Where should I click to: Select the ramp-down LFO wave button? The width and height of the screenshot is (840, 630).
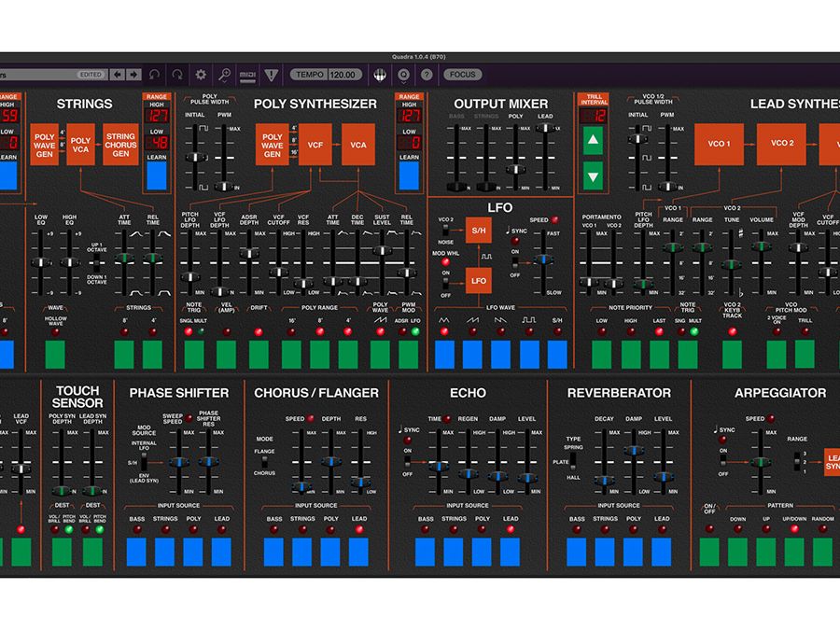[x=500, y=355]
